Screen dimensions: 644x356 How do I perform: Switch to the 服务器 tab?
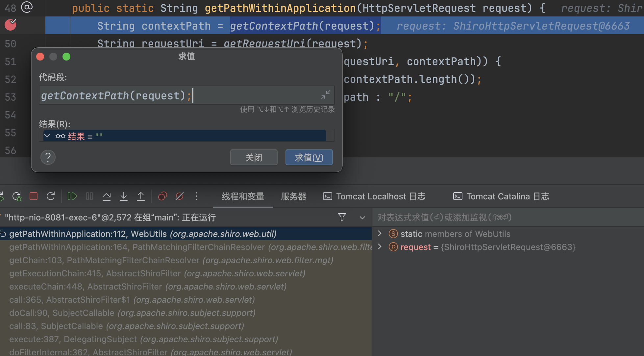point(293,196)
